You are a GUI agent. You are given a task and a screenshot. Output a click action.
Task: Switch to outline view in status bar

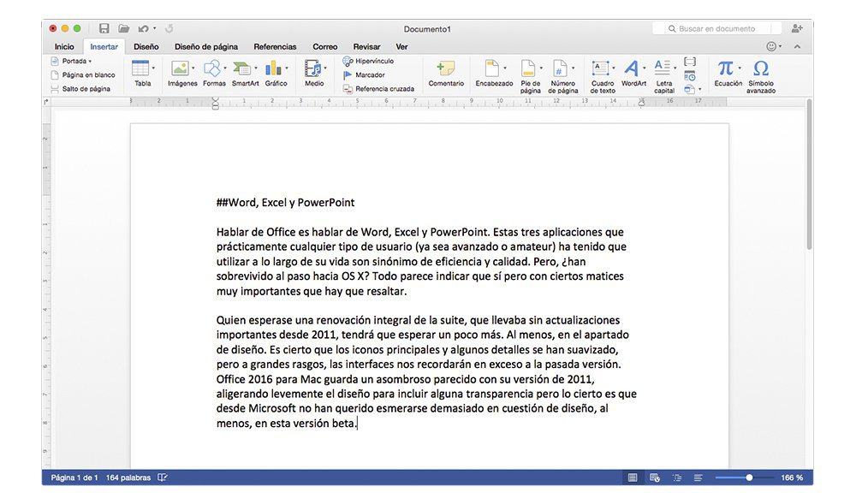pos(677,477)
